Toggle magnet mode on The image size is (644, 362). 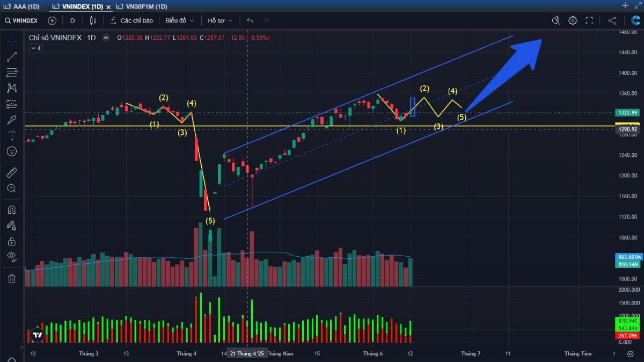coord(12,209)
